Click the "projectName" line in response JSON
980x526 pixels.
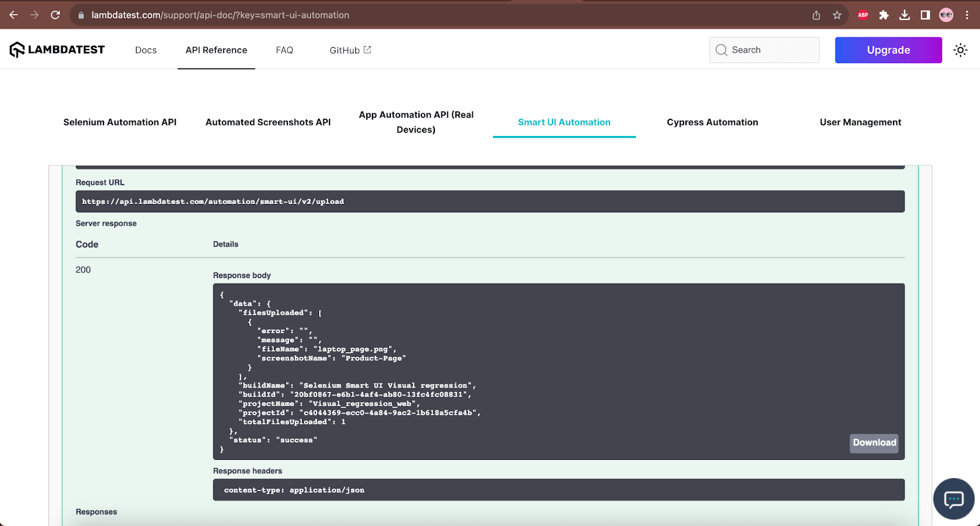(x=330, y=404)
